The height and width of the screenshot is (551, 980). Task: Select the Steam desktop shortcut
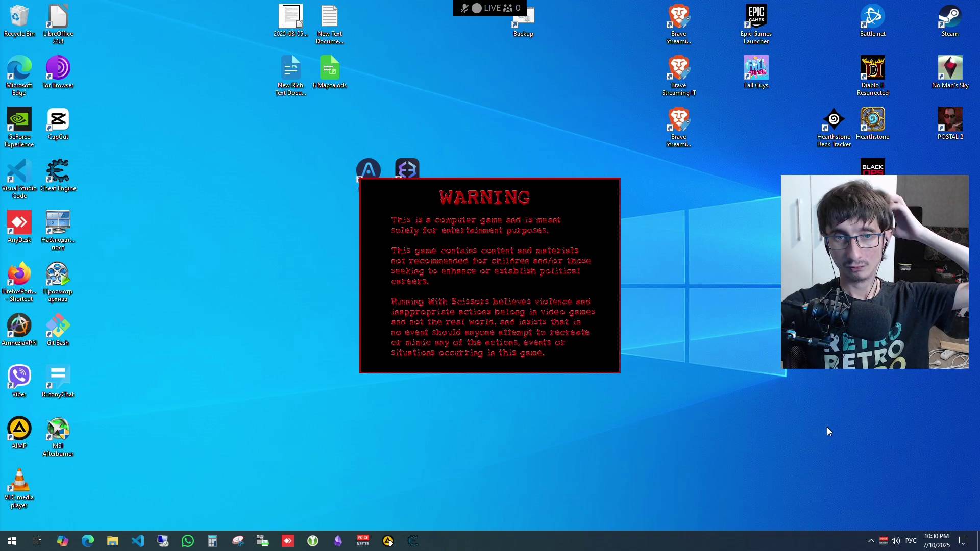(x=949, y=21)
